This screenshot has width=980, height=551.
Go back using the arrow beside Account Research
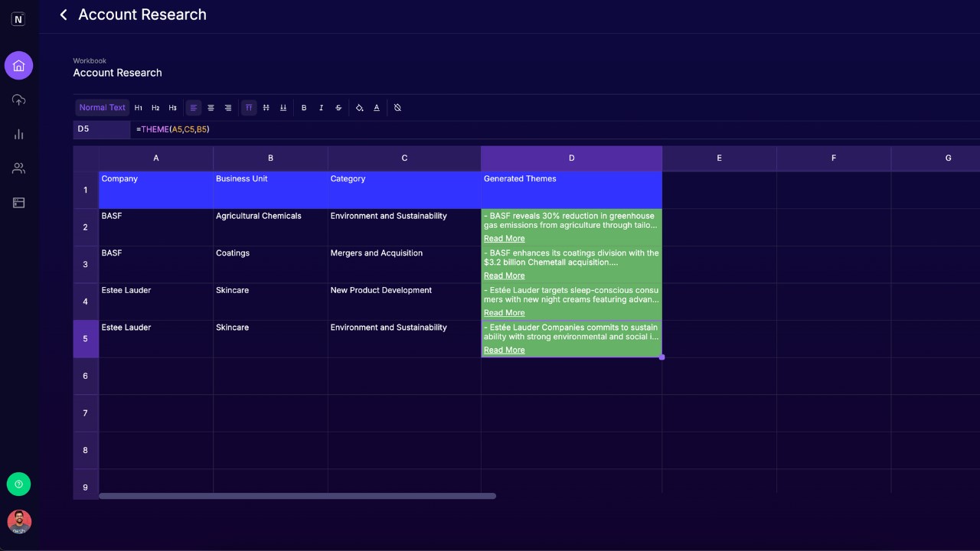pos(64,15)
